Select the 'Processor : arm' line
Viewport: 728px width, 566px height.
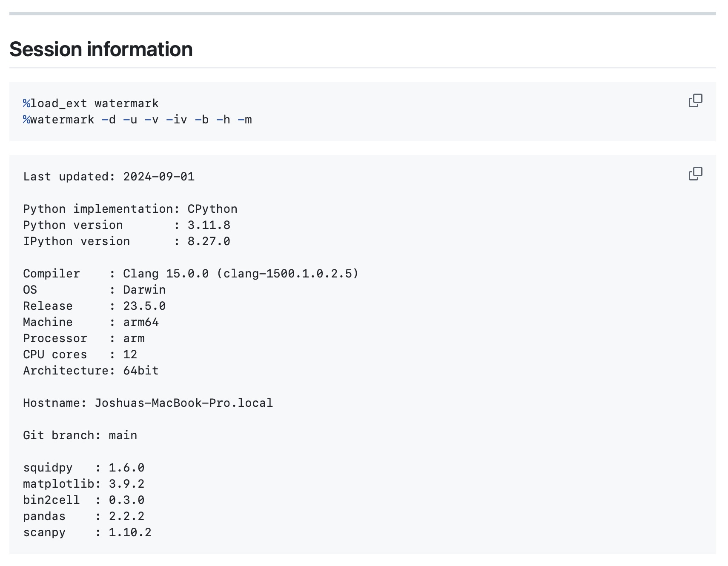(84, 338)
